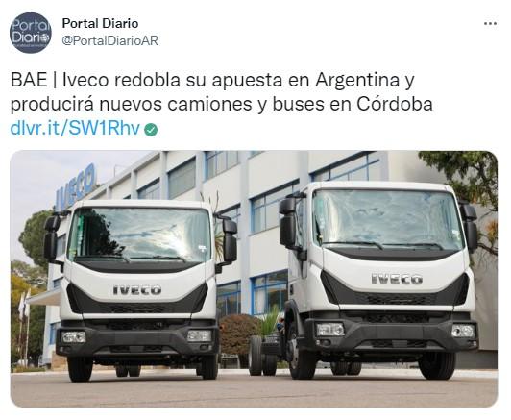
Task: Click the IVECO badge on the left truck
Action: pos(137,290)
